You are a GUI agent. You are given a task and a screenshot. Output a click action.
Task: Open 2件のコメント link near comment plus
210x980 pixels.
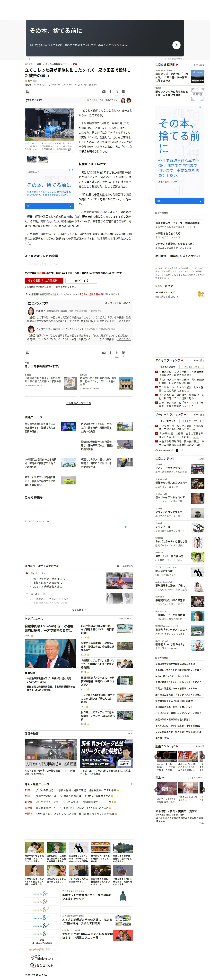click(x=112, y=100)
